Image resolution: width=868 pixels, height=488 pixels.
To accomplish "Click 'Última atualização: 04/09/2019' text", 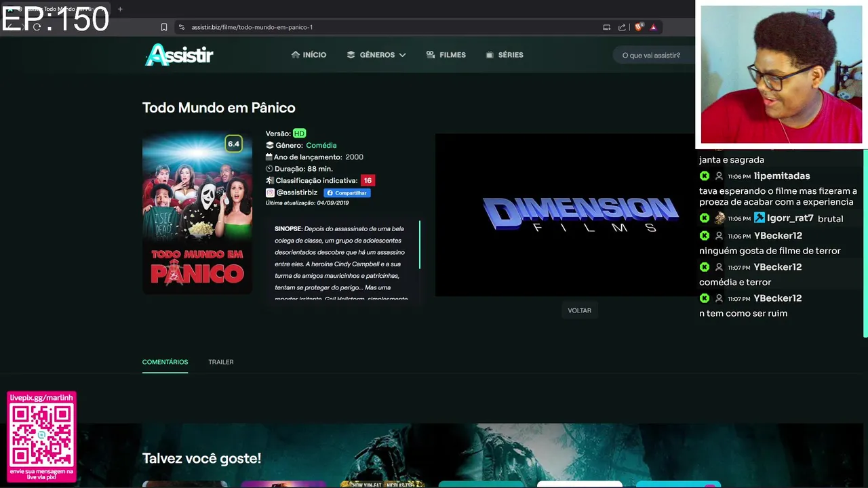I will pyautogui.click(x=307, y=203).
